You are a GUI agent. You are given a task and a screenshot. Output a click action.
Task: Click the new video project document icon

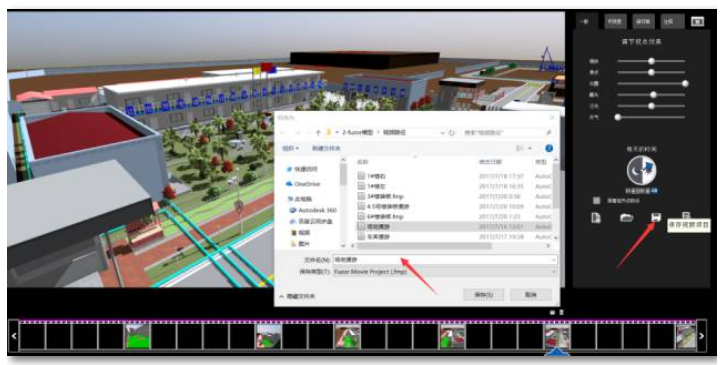(x=596, y=217)
